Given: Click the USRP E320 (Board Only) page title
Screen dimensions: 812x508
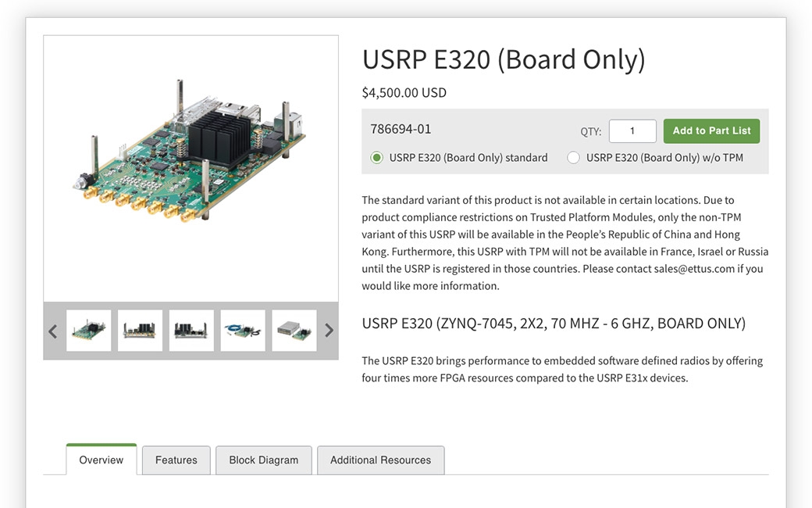Looking at the screenshot, I should [504, 59].
